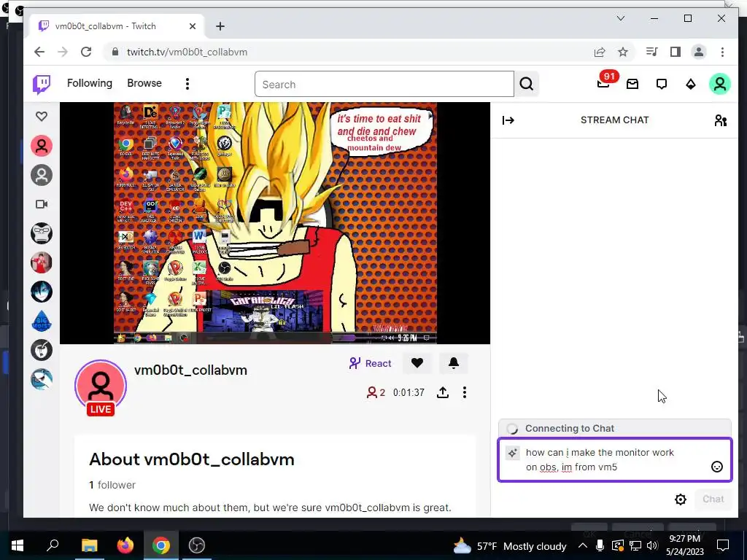The height and width of the screenshot is (560, 747).
Task: Follow the channel with heart button
Action: (x=417, y=363)
